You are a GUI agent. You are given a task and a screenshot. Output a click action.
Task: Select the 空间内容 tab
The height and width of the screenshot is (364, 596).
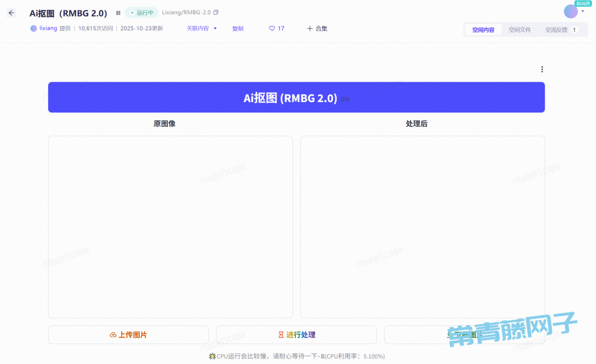(x=483, y=30)
